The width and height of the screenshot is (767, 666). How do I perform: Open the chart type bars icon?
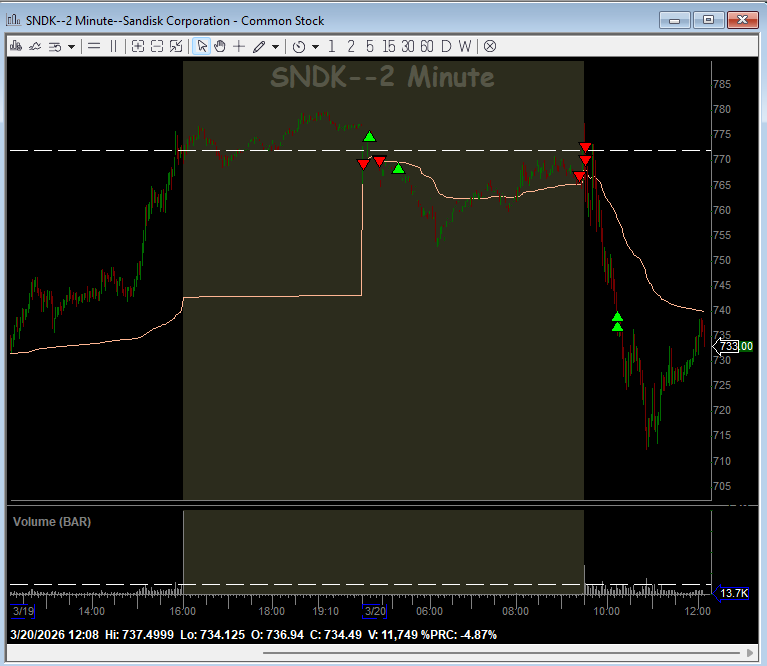[x=16, y=46]
